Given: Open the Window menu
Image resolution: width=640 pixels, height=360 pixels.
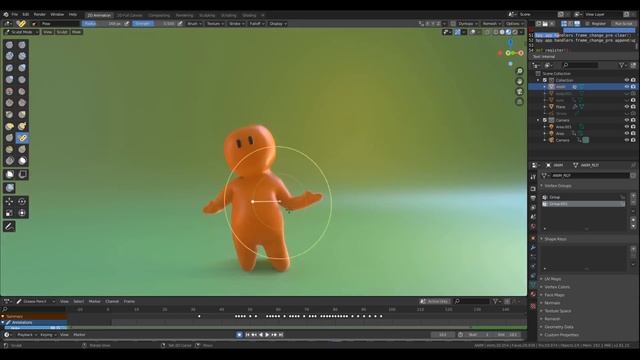Looking at the screenshot, I should (x=57, y=14).
